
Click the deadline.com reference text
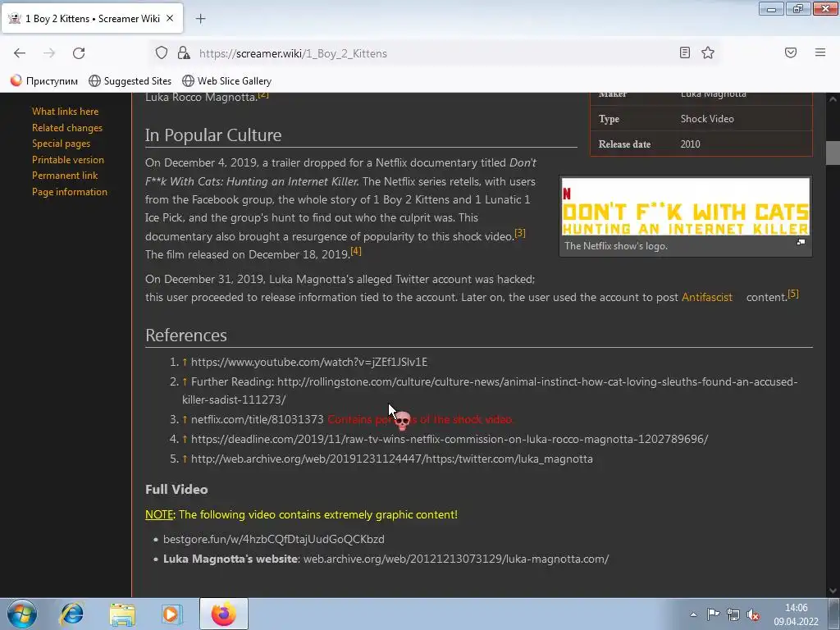tap(450, 440)
